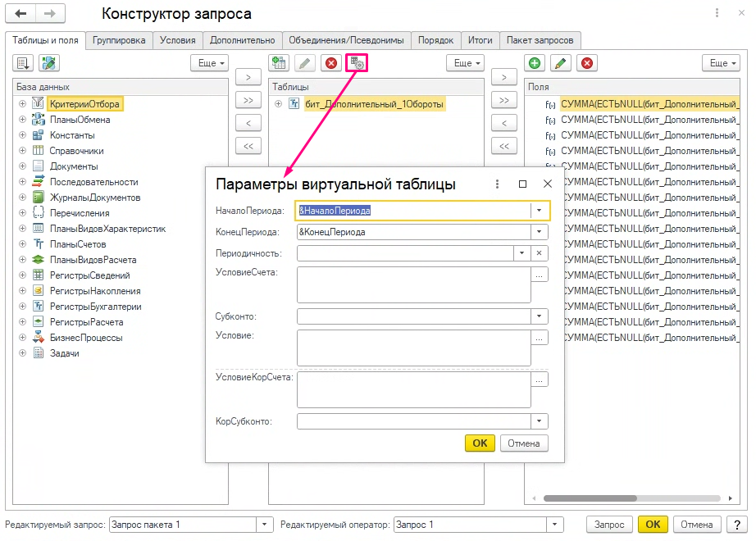Click the back arrow navigation button
Viewport: 756px width, 541px height.
pos(21,14)
